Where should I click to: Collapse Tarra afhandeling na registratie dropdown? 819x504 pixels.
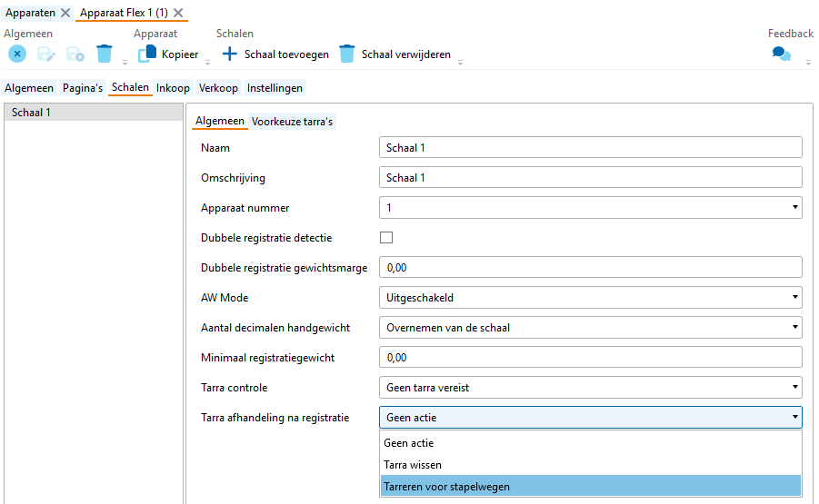click(794, 417)
